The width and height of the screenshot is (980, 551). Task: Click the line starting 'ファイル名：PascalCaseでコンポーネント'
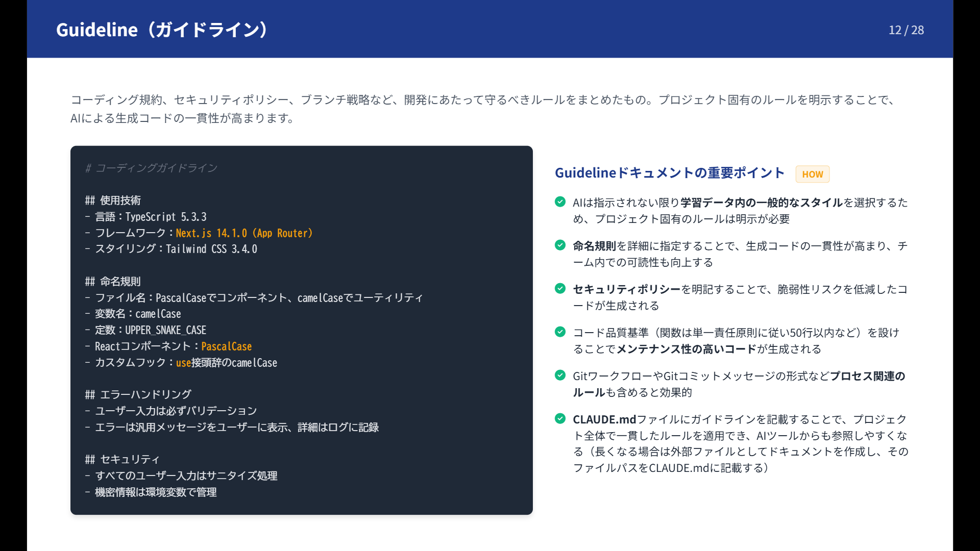pos(254,298)
